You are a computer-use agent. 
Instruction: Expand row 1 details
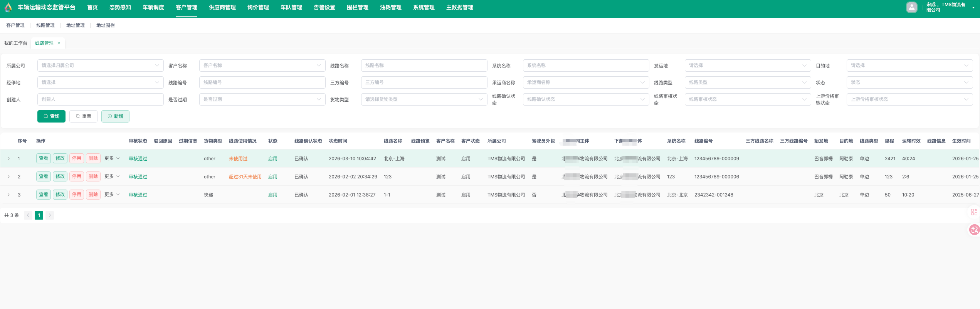8,158
